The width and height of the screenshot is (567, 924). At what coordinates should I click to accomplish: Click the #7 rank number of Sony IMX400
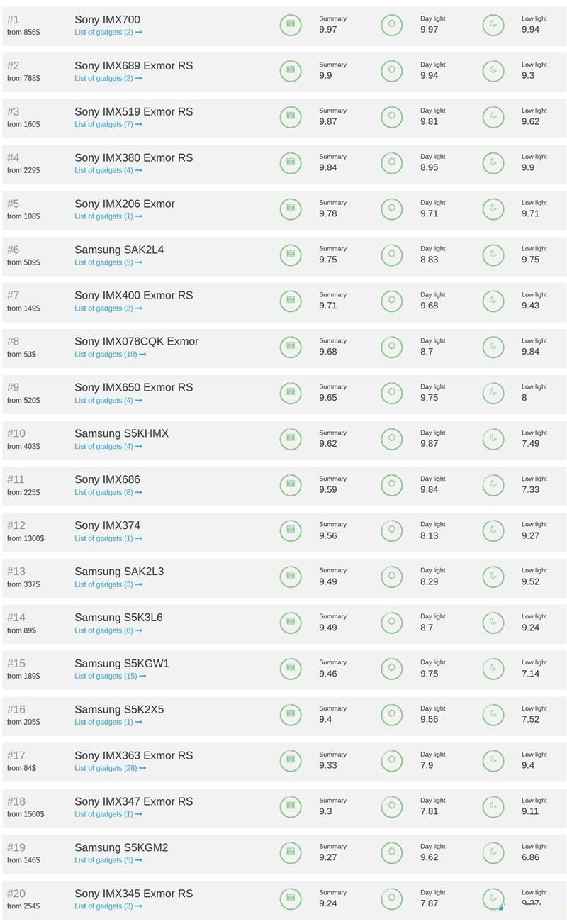pyautogui.click(x=13, y=295)
